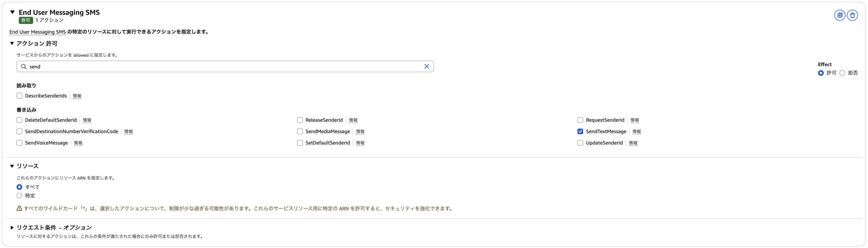
Task: Clear the search field with X icon
Action: [426, 66]
